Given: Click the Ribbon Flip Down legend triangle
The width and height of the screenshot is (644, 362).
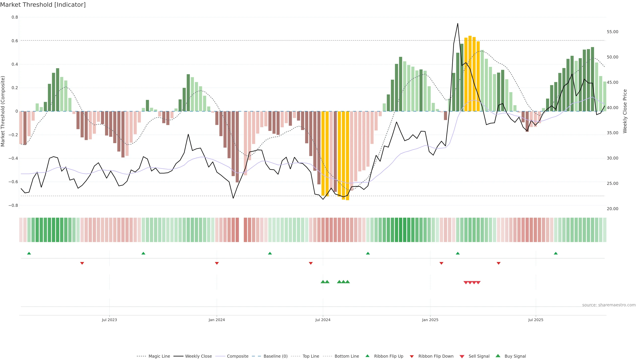Looking at the screenshot, I should 412,356.
